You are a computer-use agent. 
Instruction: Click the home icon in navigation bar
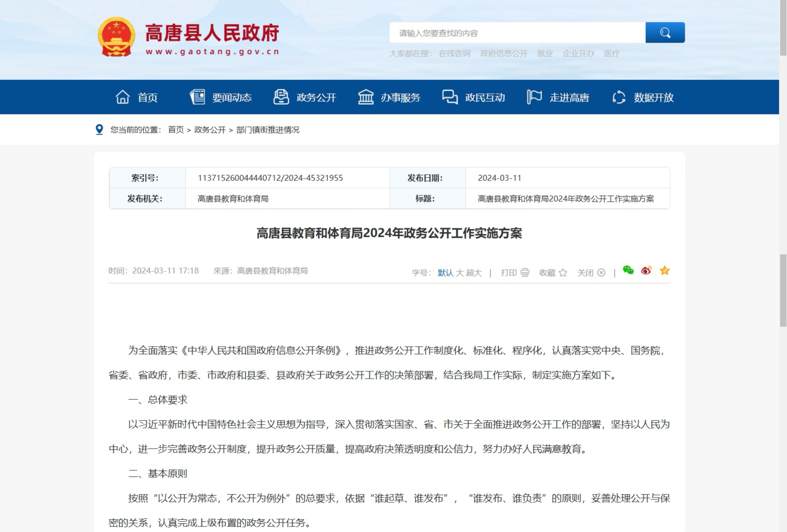click(x=123, y=97)
